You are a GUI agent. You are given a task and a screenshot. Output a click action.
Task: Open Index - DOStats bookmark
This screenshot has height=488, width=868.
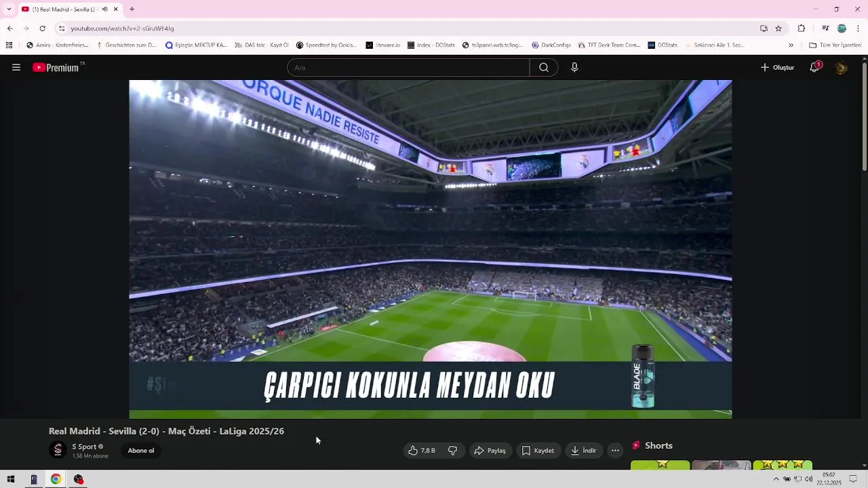click(431, 45)
